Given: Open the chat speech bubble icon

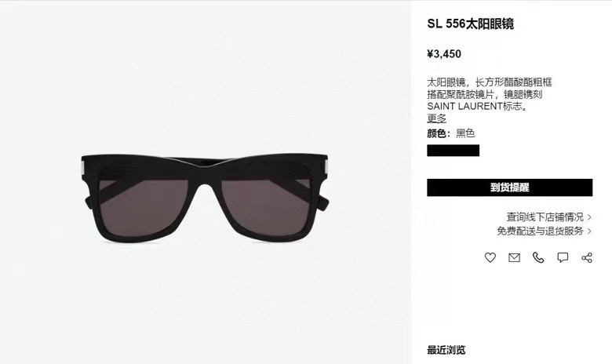Looking at the screenshot, I should click(563, 257).
